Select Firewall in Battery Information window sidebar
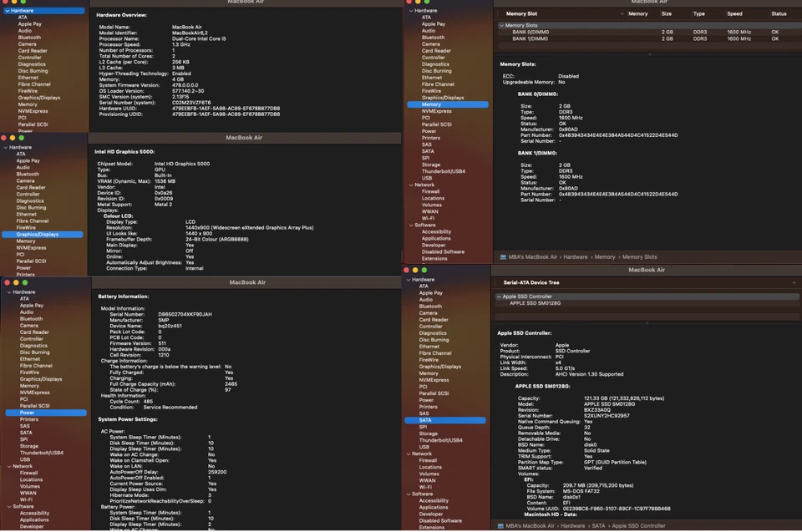The width and height of the screenshot is (802, 532). [28, 474]
